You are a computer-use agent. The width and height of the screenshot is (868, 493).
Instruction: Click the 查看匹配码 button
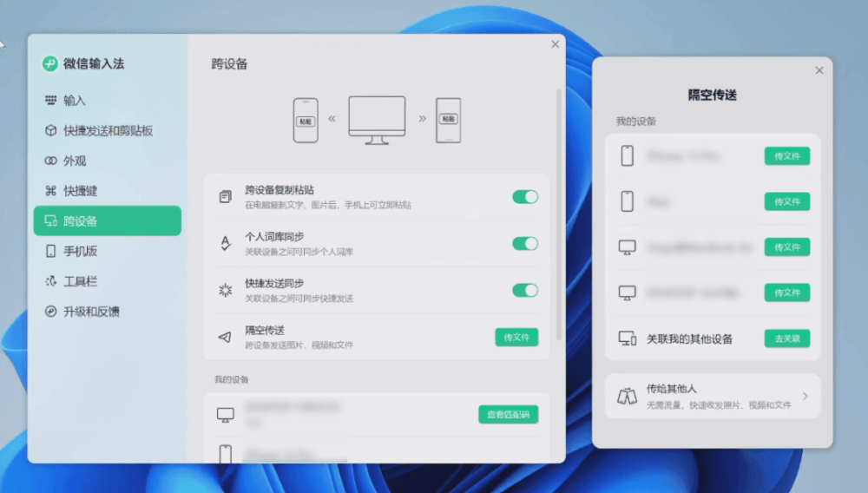[x=508, y=414]
